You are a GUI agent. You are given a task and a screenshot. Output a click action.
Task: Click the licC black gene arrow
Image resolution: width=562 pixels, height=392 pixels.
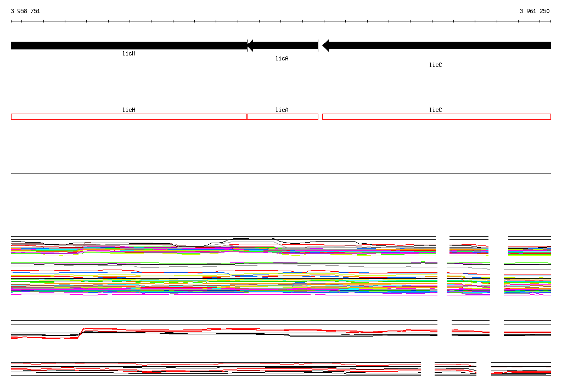coord(436,46)
